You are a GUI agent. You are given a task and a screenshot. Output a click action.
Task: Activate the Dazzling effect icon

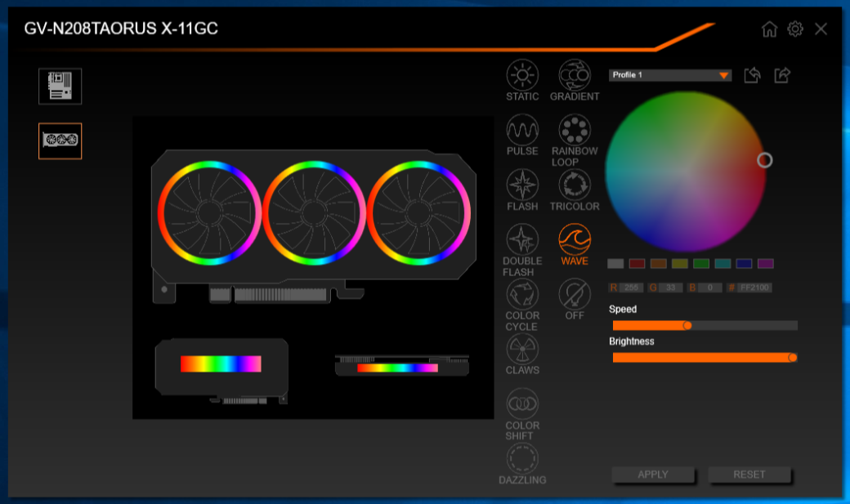tap(522, 459)
